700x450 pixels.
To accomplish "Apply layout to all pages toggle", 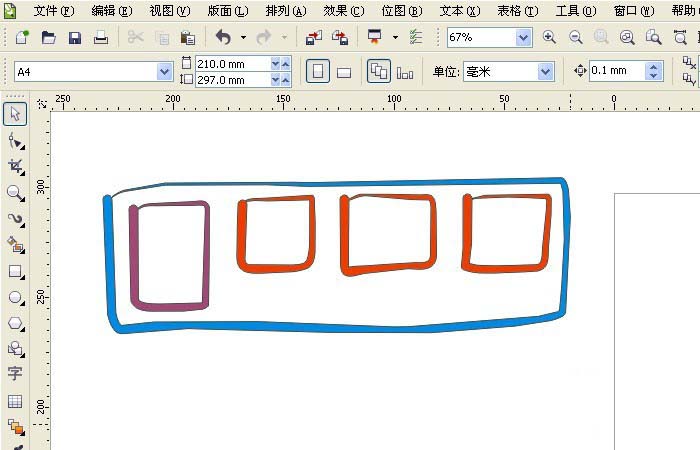I will coord(379,71).
